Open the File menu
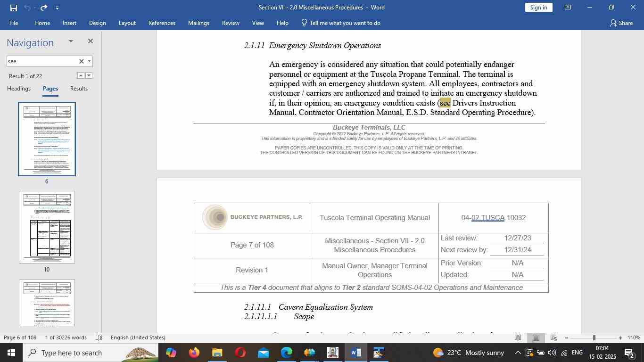Image resolution: width=644 pixels, height=362 pixels. 14,23
